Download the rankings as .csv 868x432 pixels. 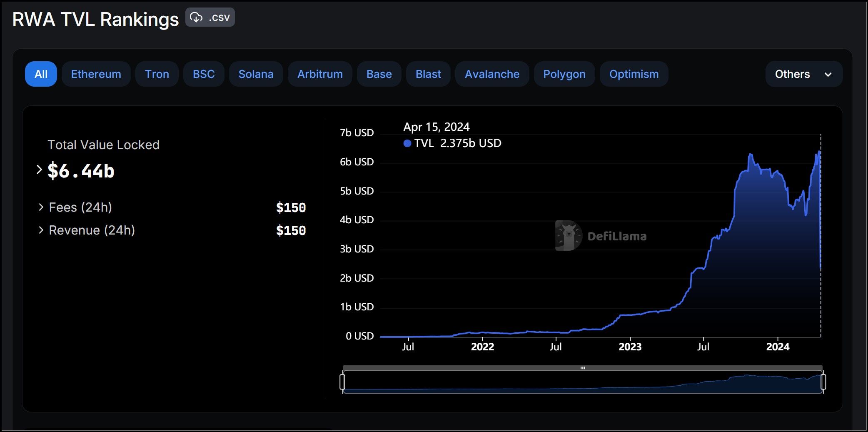(210, 17)
